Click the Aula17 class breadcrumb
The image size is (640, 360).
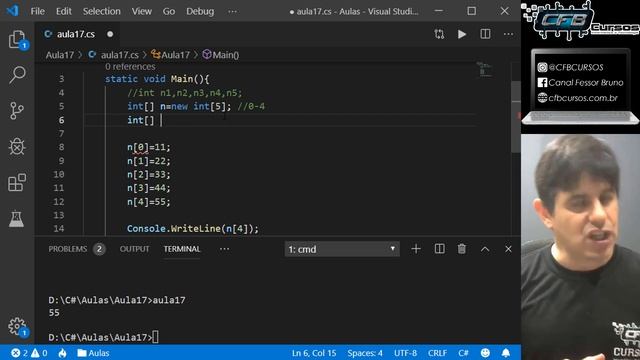(171, 55)
